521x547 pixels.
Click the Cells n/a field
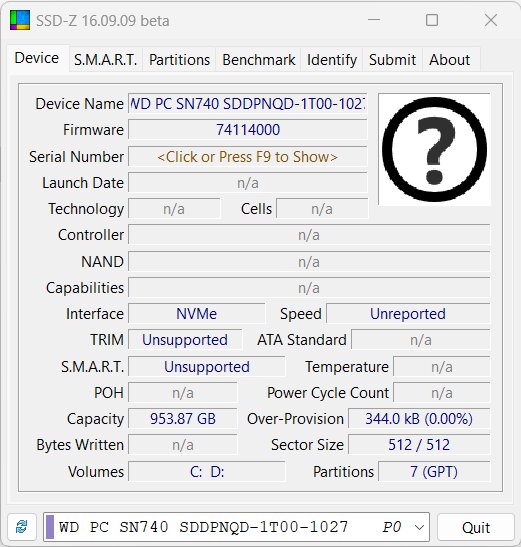coord(322,209)
